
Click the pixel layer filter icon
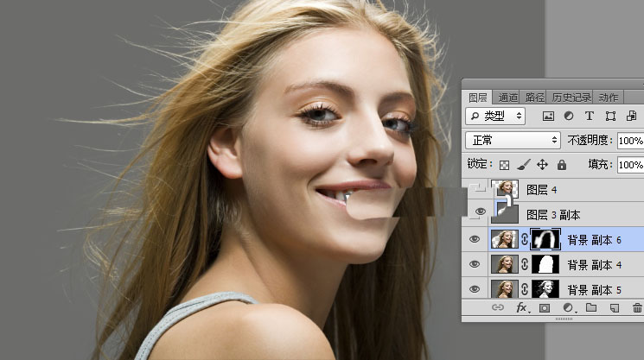pos(548,116)
